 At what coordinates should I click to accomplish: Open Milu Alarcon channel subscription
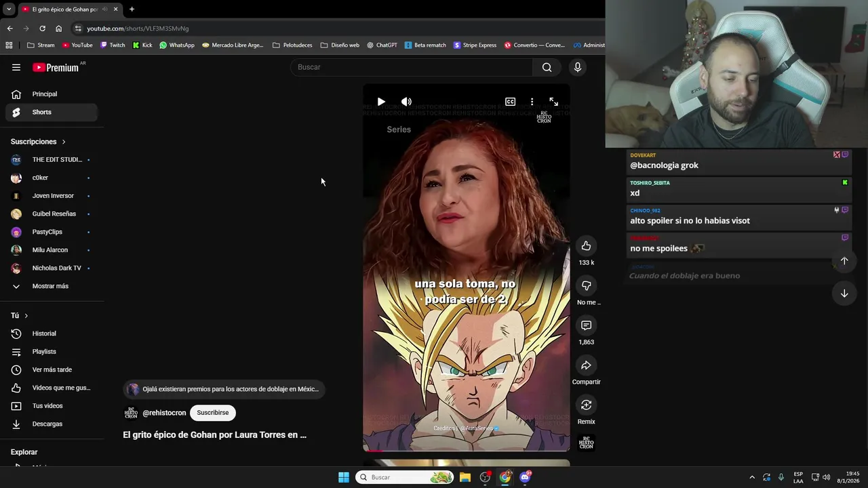pyautogui.click(x=52, y=250)
